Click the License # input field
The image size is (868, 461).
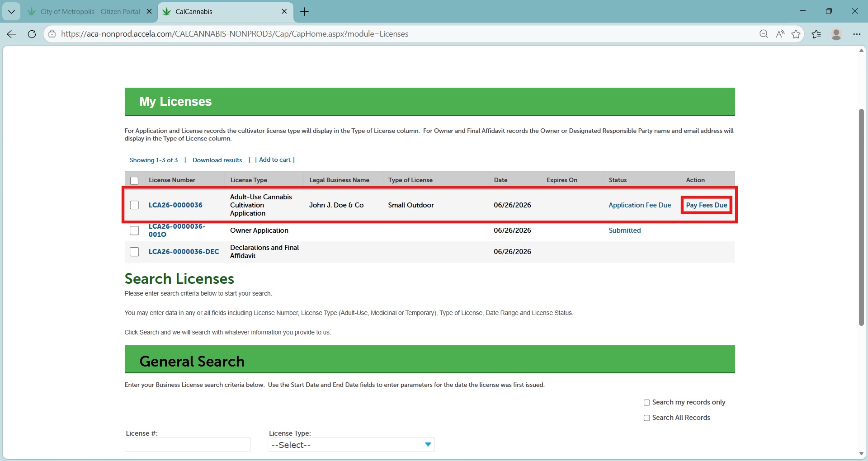coord(188,445)
